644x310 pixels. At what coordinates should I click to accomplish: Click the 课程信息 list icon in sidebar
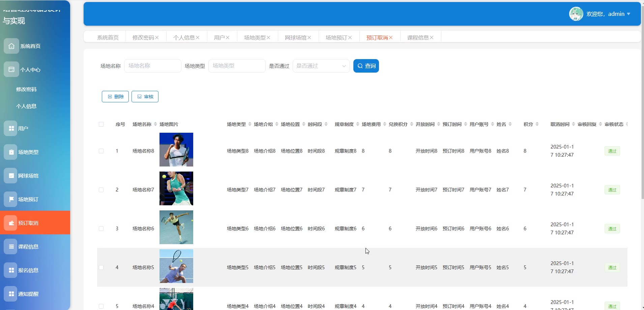pyautogui.click(x=11, y=247)
